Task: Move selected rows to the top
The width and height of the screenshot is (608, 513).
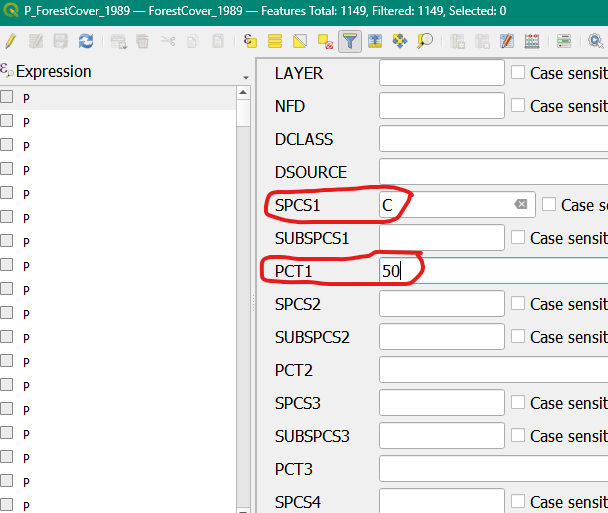Action: (x=375, y=41)
